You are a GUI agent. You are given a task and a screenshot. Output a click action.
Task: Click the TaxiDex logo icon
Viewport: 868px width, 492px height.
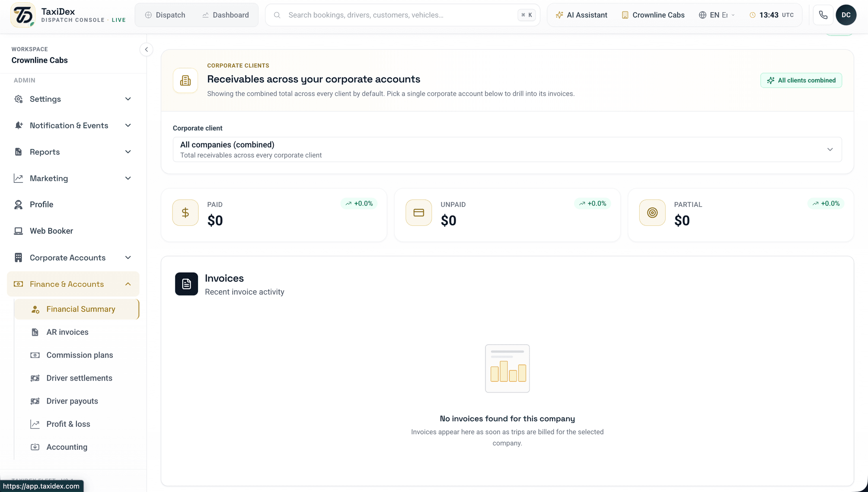23,15
